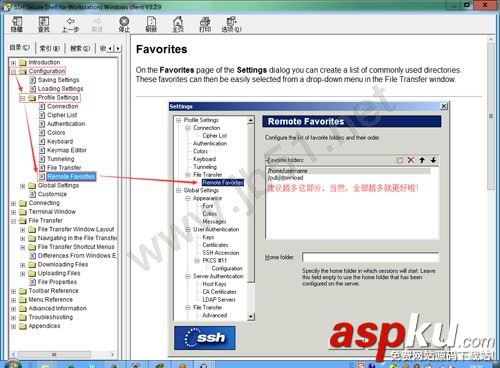Expand the Downloading Files tree node
This screenshot has height=368, width=500.
[x=23, y=265]
